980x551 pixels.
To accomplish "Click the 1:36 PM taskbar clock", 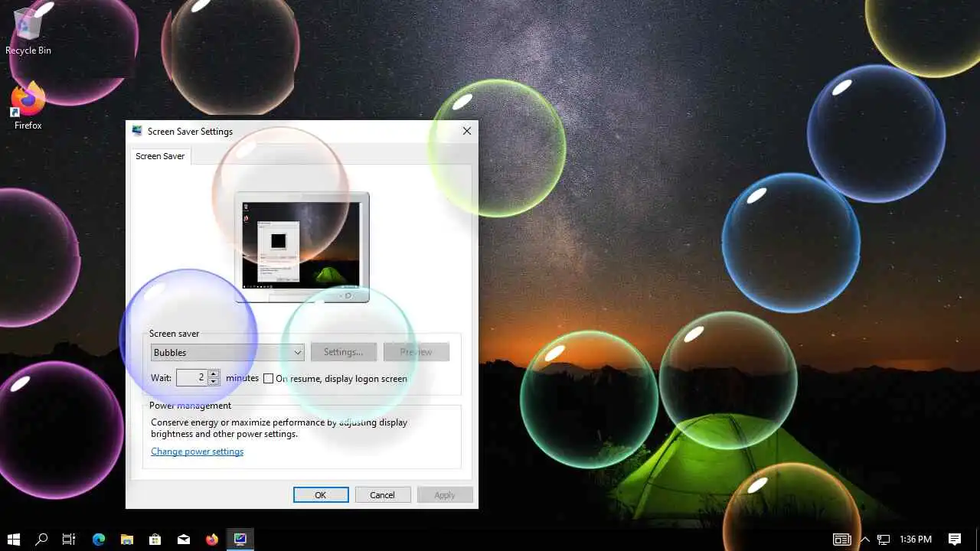I will pyautogui.click(x=916, y=540).
